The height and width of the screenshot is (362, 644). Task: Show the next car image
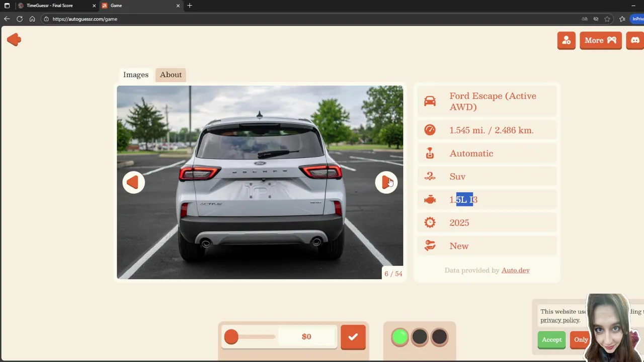[x=386, y=183]
